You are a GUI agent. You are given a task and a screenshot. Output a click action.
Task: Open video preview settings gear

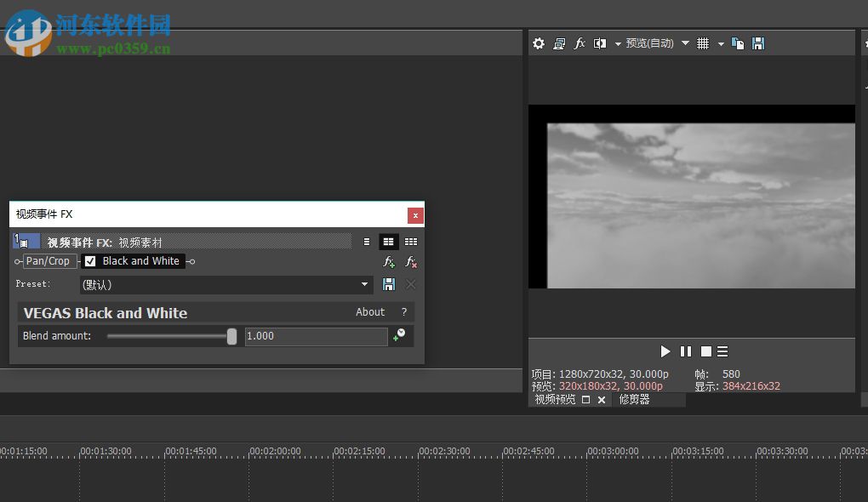tap(539, 43)
